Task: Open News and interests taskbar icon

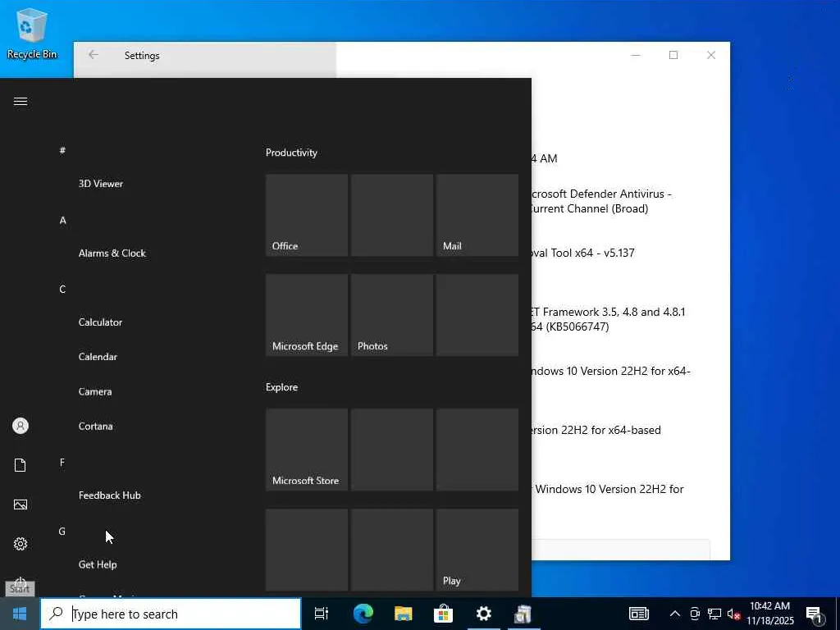Action: [638, 614]
